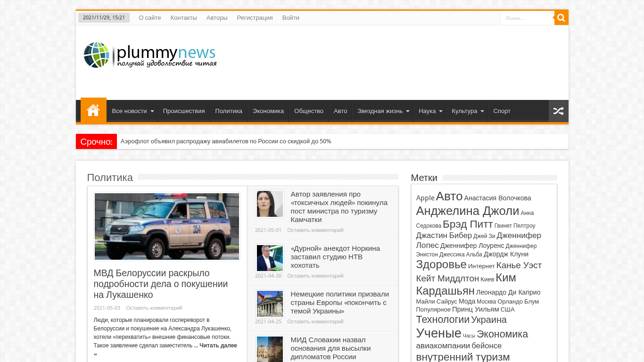The width and height of the screenshot is (644, 362).
Task: Open Камчатка tourism minister article thumbnail
Action: (x=270, y=204)
